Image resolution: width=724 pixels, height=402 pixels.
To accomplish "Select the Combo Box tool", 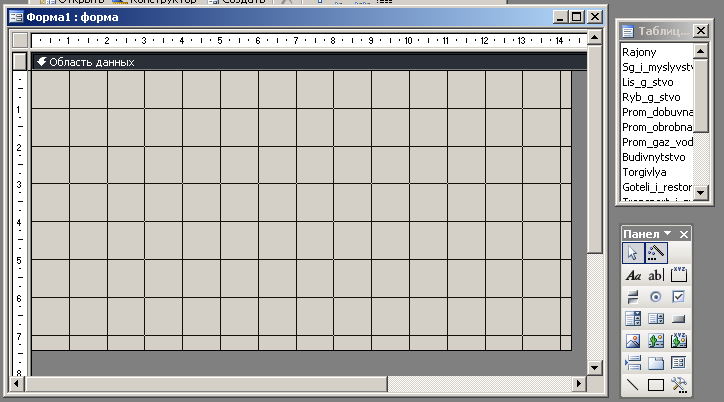I will (633, 318).
